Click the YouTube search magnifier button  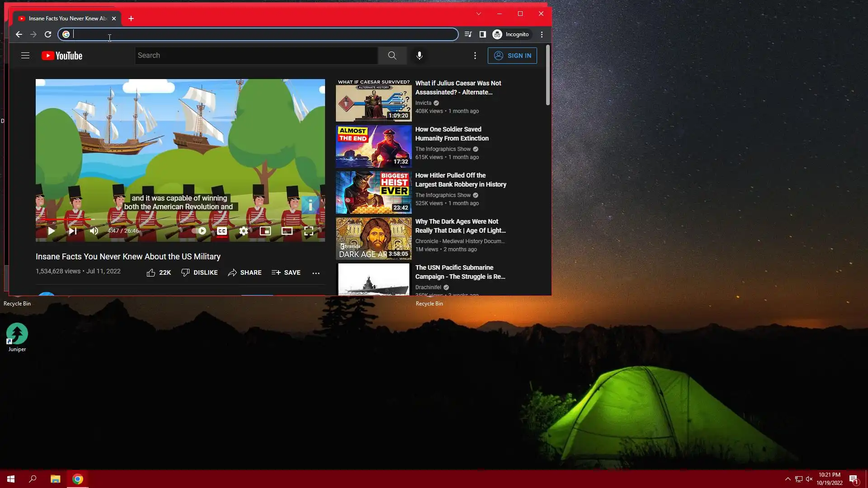(x=392, y=56)
